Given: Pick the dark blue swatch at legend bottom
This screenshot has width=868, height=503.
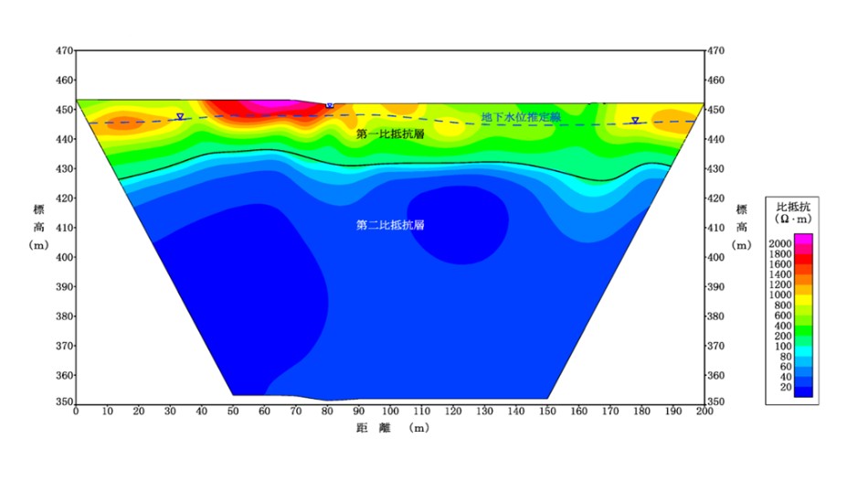Looking at the screenshot, I should 803,391.
